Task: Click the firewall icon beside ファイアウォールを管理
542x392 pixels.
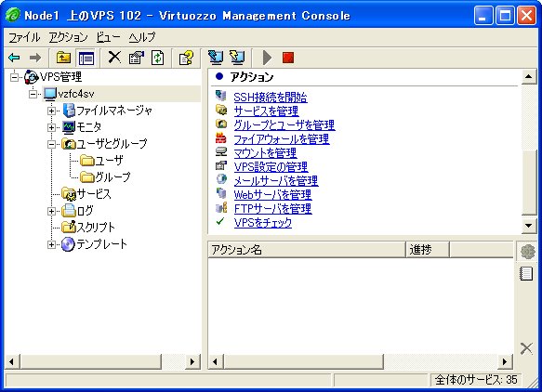Action: (x=221, y=137)
